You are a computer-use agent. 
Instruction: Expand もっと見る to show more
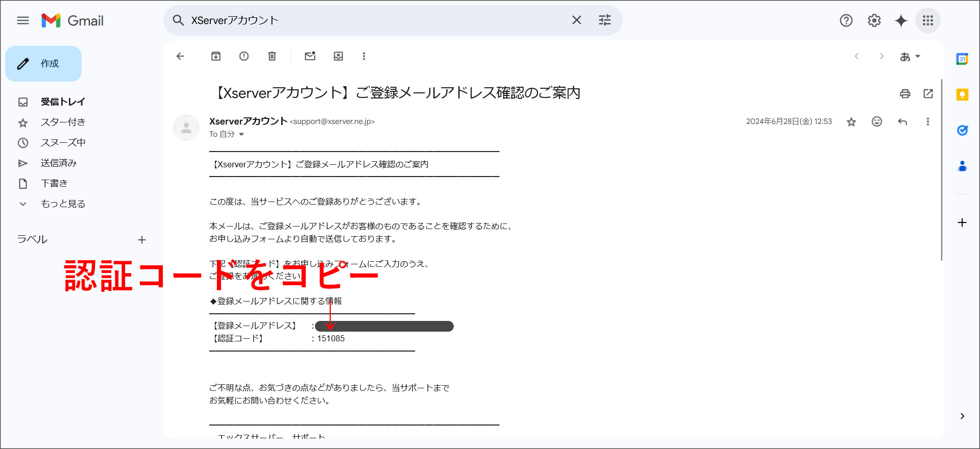(63, 204)
